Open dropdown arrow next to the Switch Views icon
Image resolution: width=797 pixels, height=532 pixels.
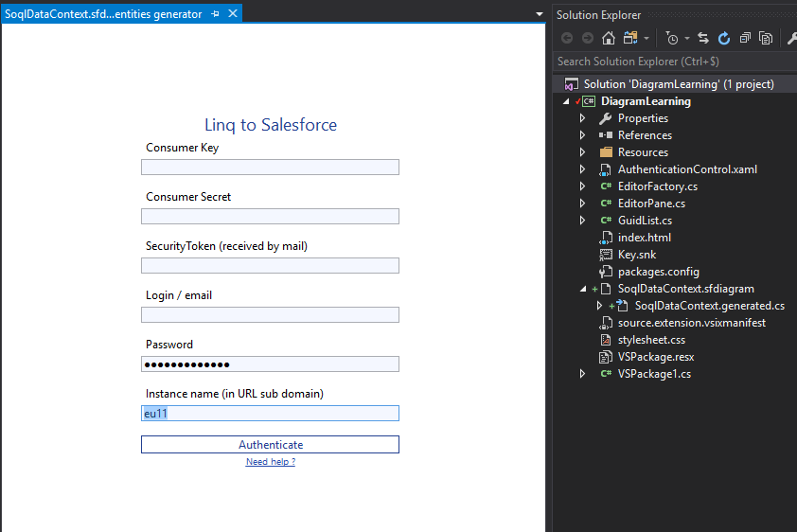coord(646,39)
